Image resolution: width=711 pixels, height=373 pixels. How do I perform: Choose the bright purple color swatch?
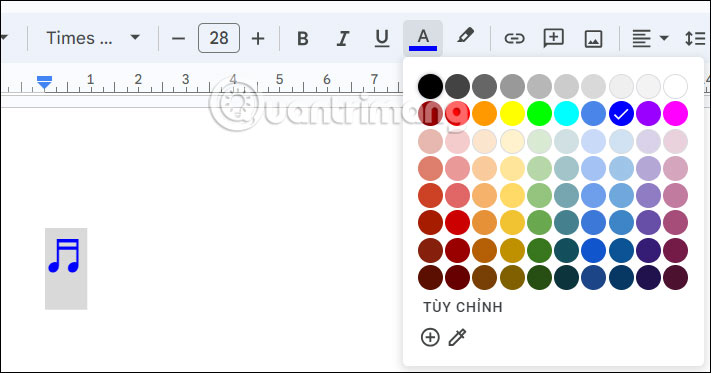tap(648, 114)
